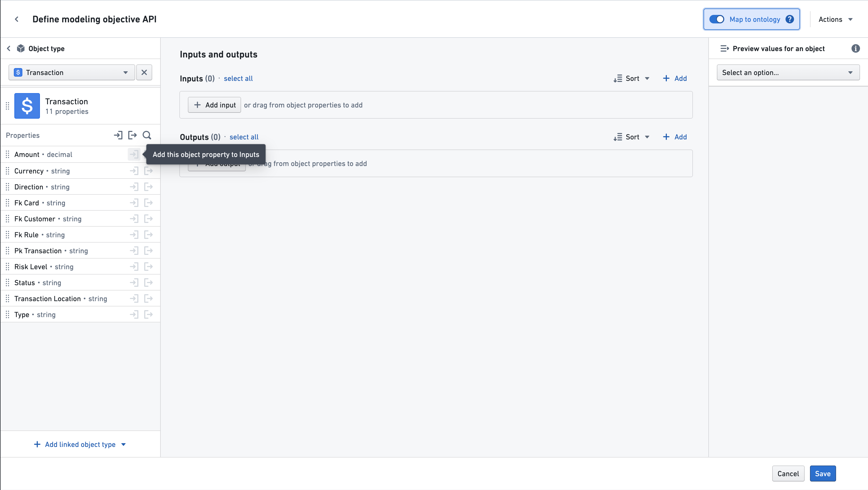Viewport: 868px width, 490px height.
Task: Click the back arrow to exit object type
Action: tap(8, 48)
